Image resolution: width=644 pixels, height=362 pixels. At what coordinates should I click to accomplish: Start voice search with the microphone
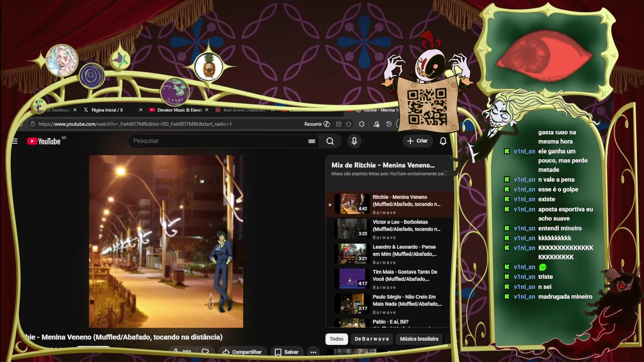(x=354, y=141)
